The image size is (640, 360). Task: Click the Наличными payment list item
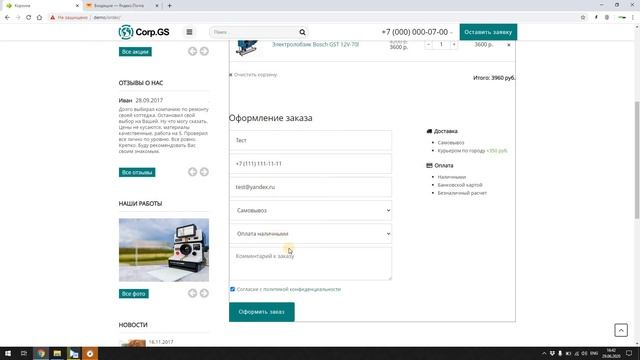tap(451, 177)
